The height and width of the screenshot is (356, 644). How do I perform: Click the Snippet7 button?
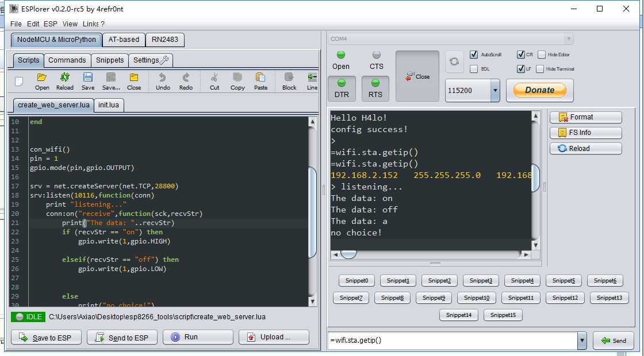pos(351,298)
